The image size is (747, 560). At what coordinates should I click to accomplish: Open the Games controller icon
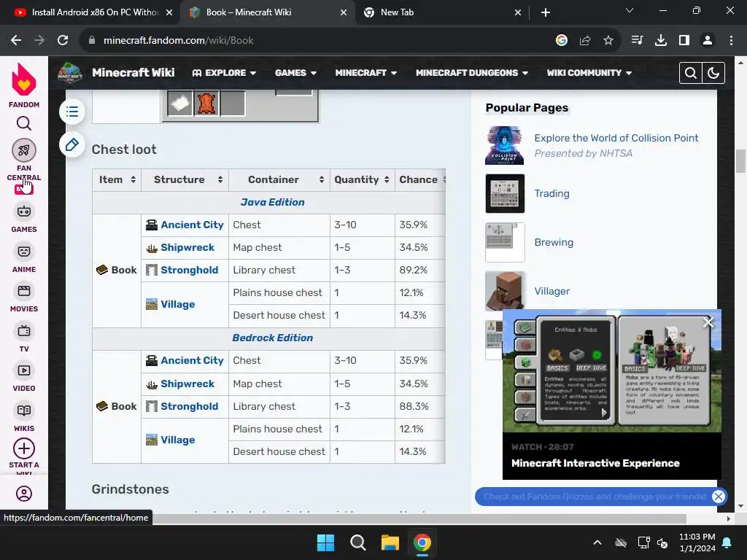[24, 211]
